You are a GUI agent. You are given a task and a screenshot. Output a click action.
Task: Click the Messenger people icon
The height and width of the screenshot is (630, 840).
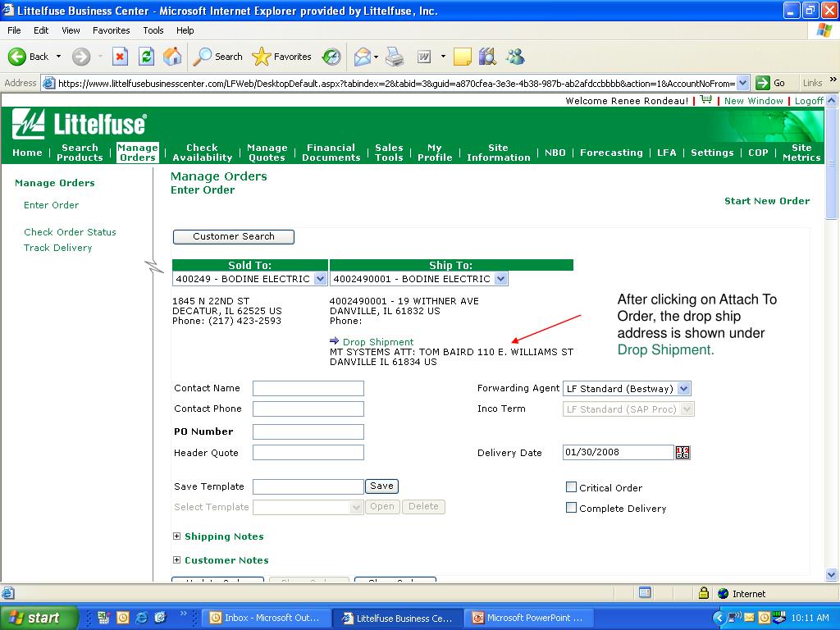click(515, 57)
